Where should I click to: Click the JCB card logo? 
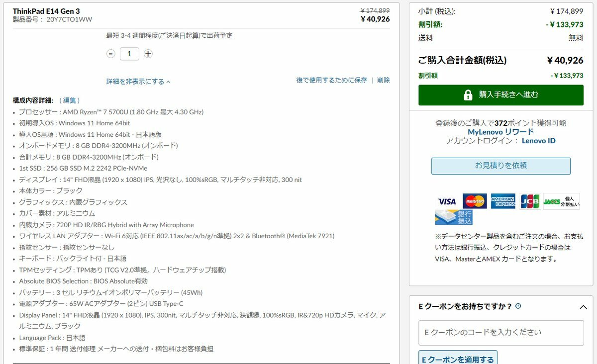(530, 201)
